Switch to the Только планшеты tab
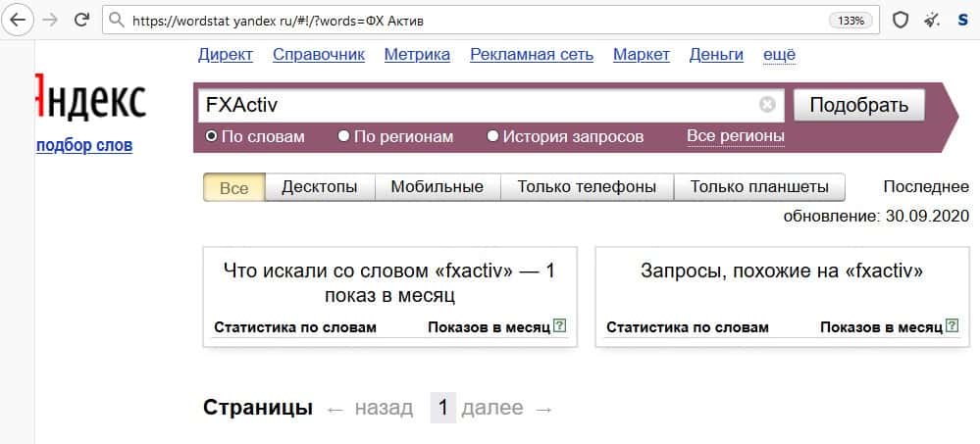The width and height of the screenshot is (980, 444). pos(759,187)
